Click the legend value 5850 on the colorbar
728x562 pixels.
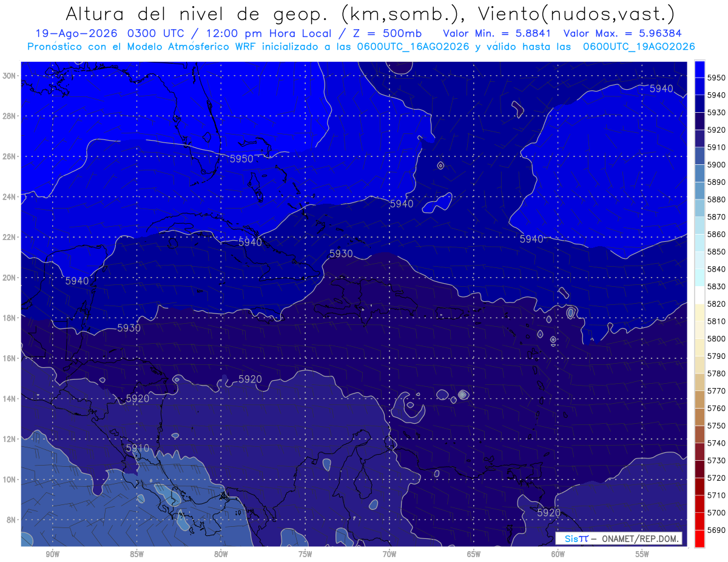pos(716,252)
